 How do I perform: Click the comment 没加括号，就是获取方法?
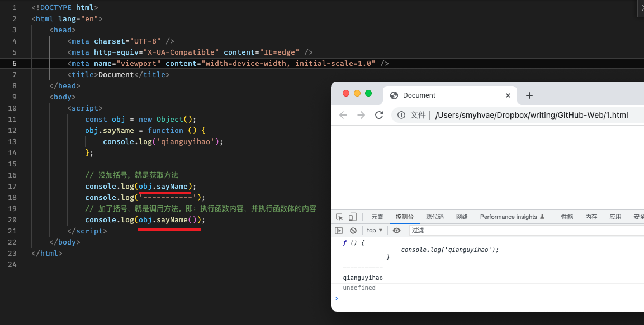pyautogui.click(x=131, y=175)
